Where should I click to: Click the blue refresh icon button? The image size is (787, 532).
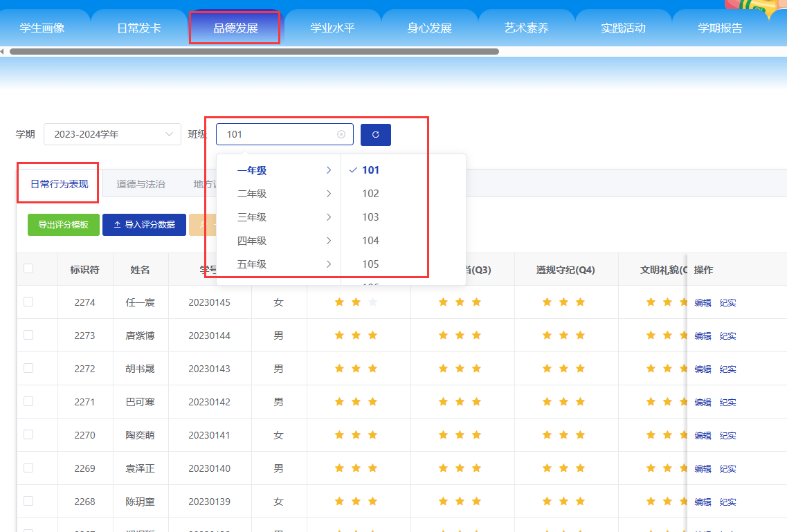[x=375, y=134]
